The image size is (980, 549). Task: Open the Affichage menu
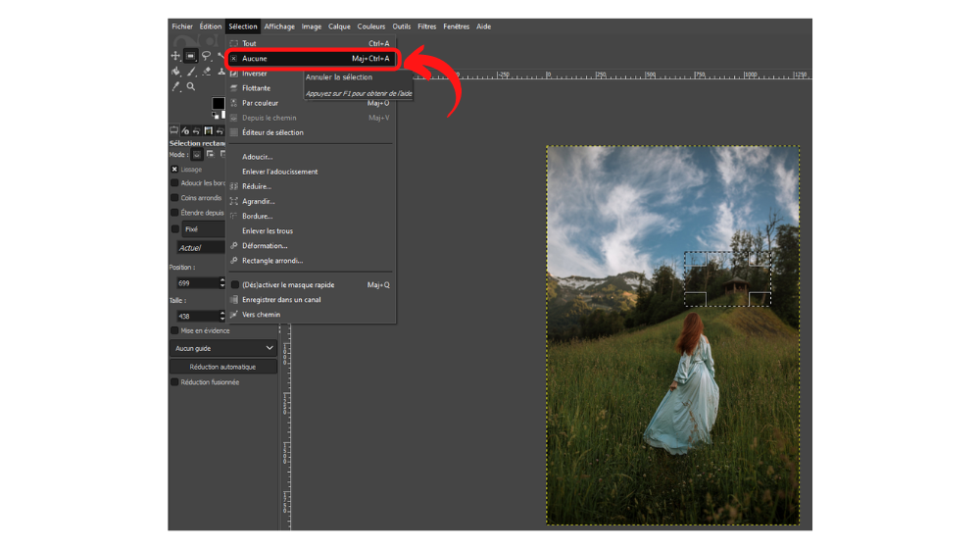pyautogui.click(x=279, y=26)
